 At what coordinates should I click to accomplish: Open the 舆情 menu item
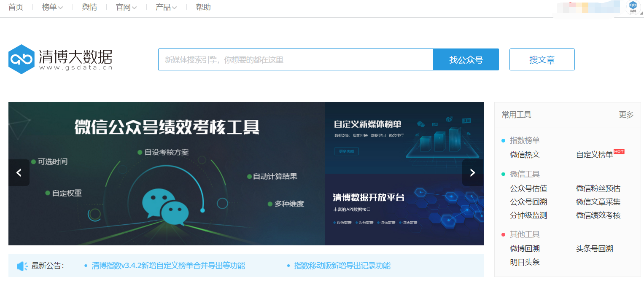click(89, 7)
